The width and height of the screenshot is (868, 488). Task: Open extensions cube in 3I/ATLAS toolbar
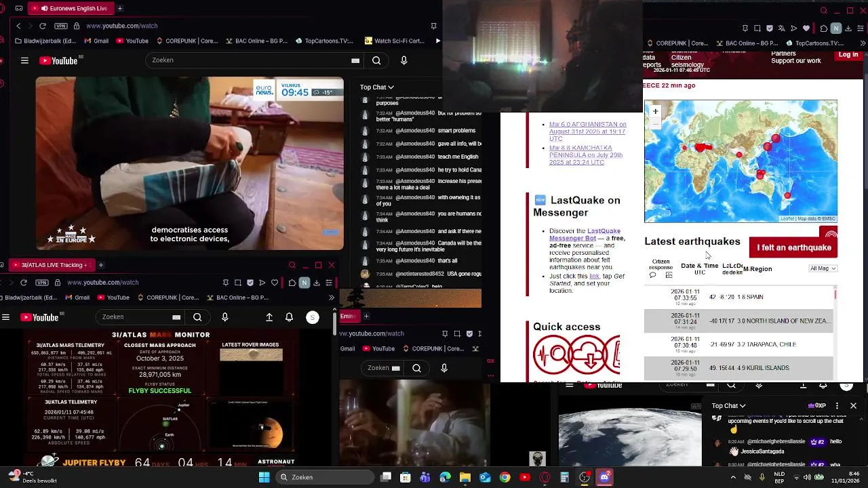coord(292,282)
